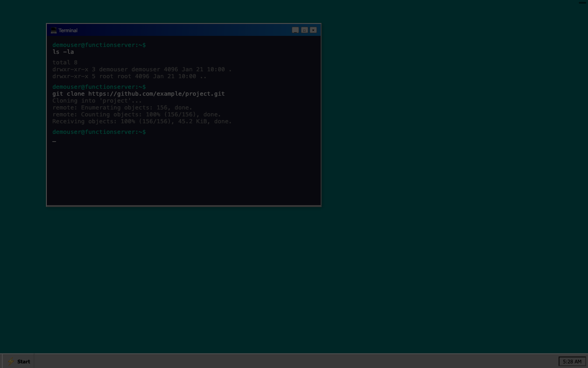Screen dimensions: 588x368
Task: Click the clock showing 5:28 AM
Action: point(572,362)
